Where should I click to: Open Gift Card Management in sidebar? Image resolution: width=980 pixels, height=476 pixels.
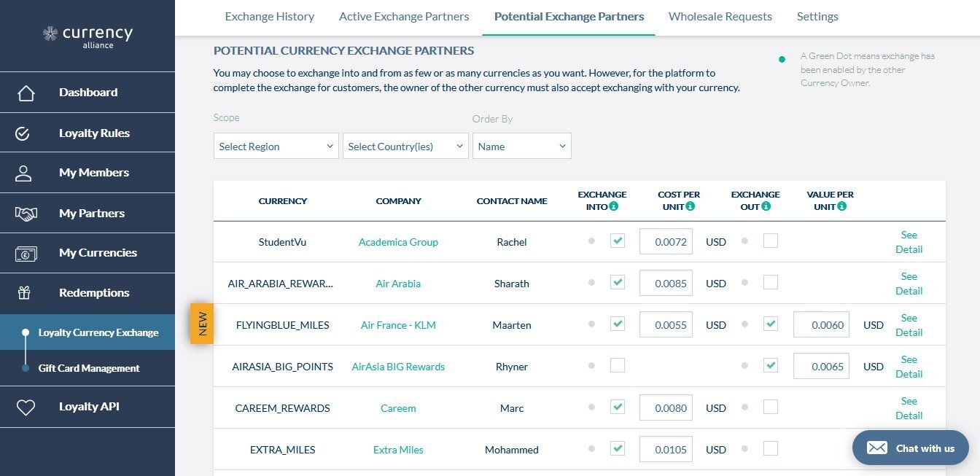[x=87, y=368]
